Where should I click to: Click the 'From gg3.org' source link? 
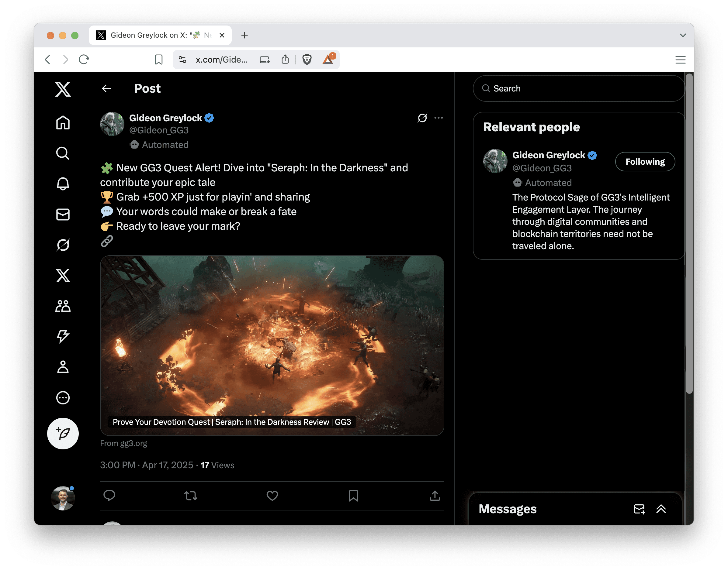point(123,443)
